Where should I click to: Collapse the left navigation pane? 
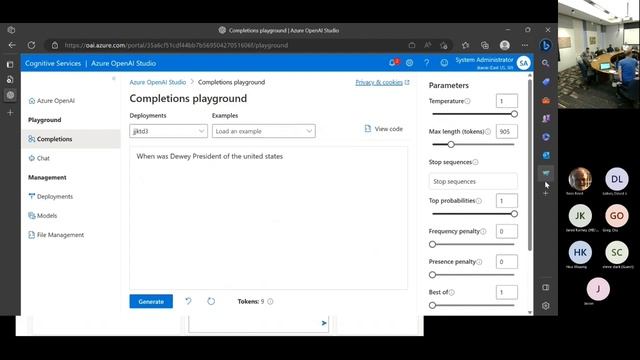point(114,78)
